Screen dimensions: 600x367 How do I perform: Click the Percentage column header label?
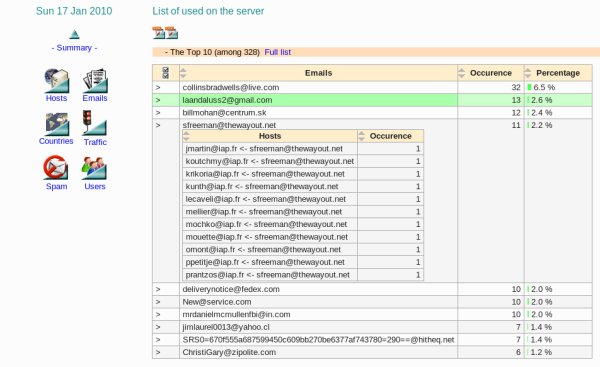(x=558, y=73)
